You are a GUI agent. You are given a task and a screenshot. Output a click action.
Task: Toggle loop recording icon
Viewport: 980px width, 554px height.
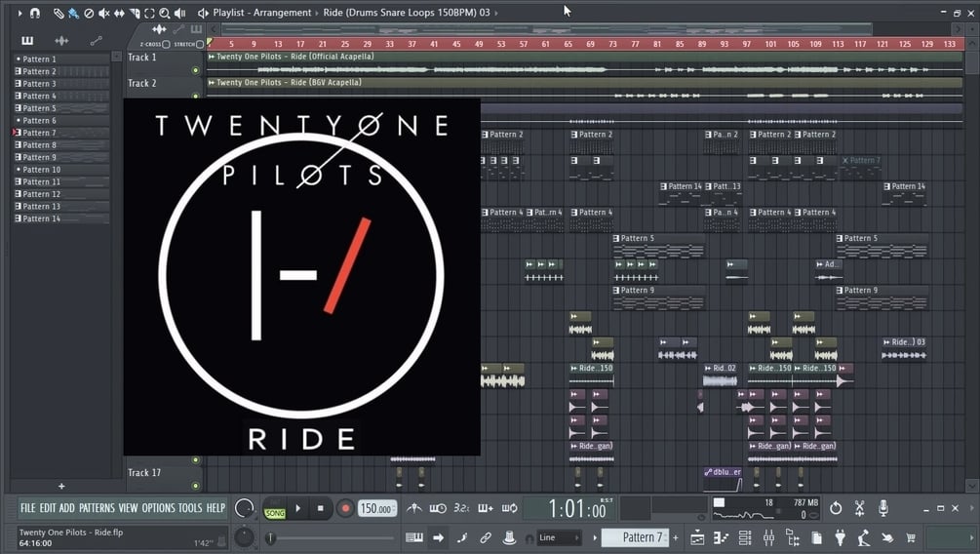pos(509,508)
